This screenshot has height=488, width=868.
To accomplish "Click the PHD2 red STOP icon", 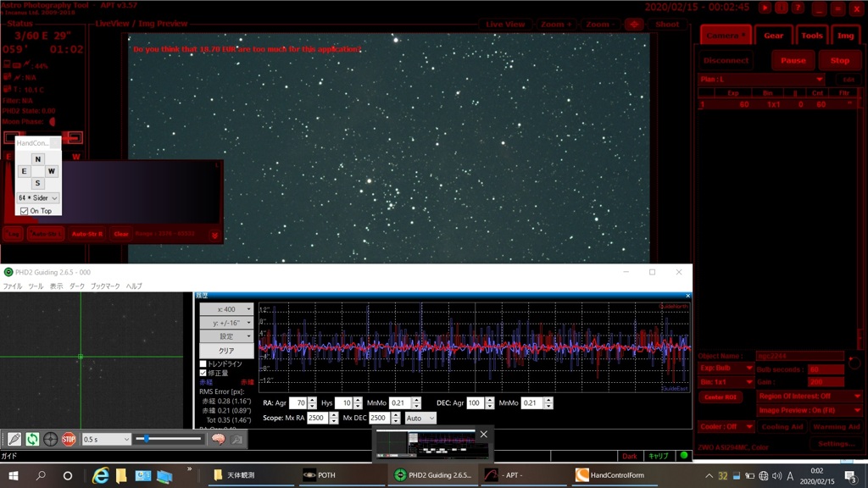I will tap(69, 439).
